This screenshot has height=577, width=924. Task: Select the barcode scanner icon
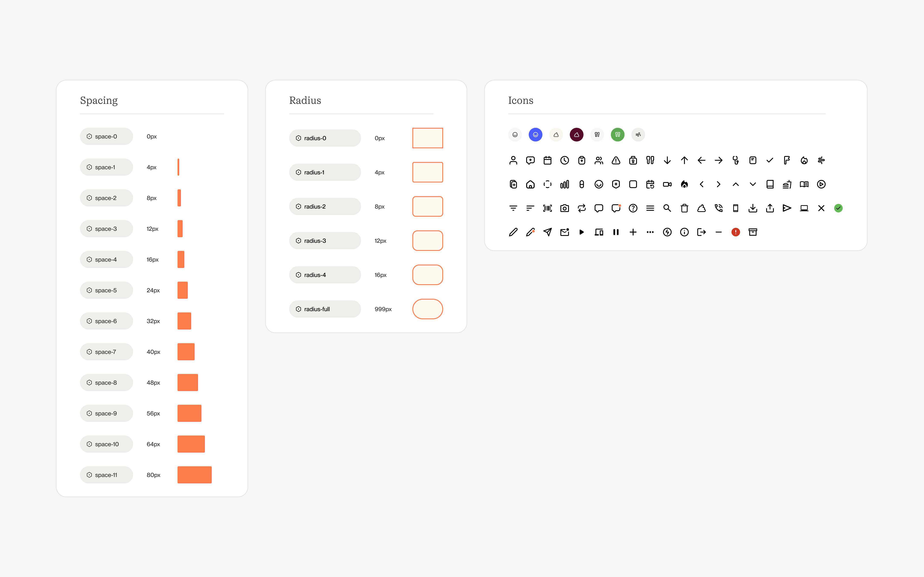547,208
